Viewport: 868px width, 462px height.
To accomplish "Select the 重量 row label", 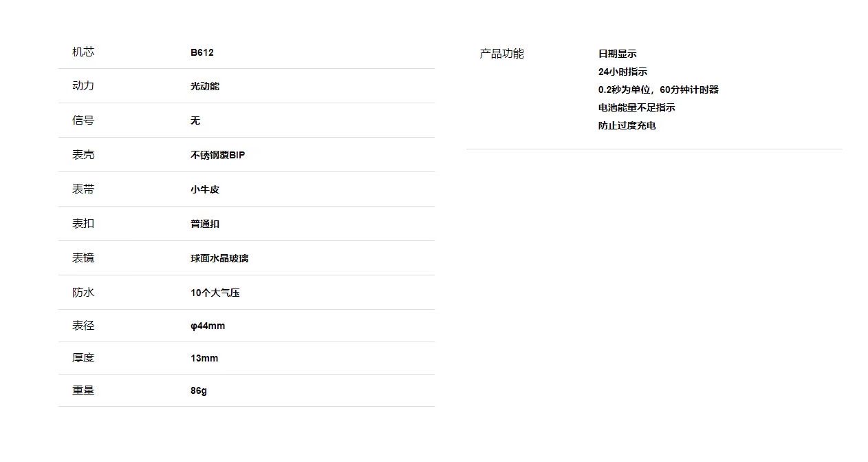I will click(x=83, y=390).
